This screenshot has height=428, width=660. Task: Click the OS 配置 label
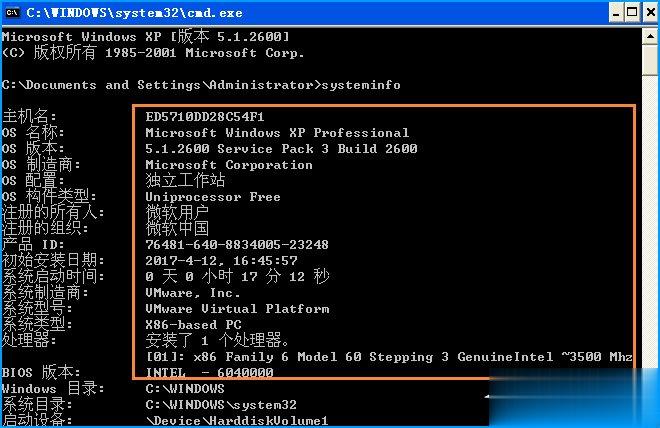coord(33,181)
